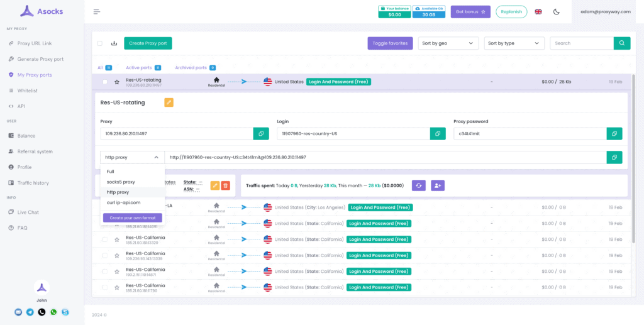Select socks5 proxy from format list
644x325 pixels.
pos(121,182)
